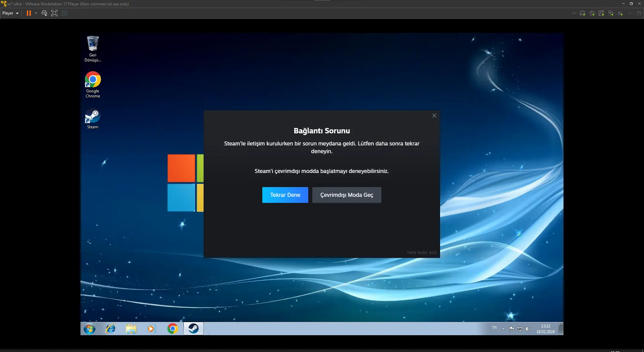Send Ctrl+Alt+Del to the virtual machine
Screen dimensions: 644x352
pos(44,13)
